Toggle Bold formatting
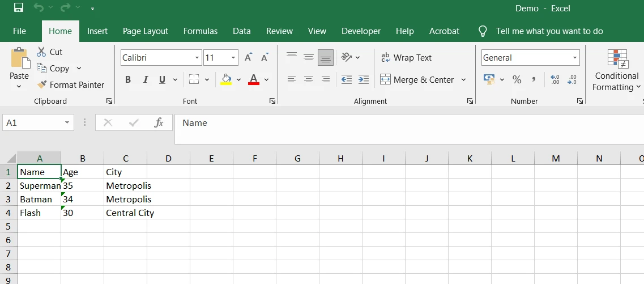Viewport: 644px width, 284px height. pyautogui.click(x=128, y=79)
